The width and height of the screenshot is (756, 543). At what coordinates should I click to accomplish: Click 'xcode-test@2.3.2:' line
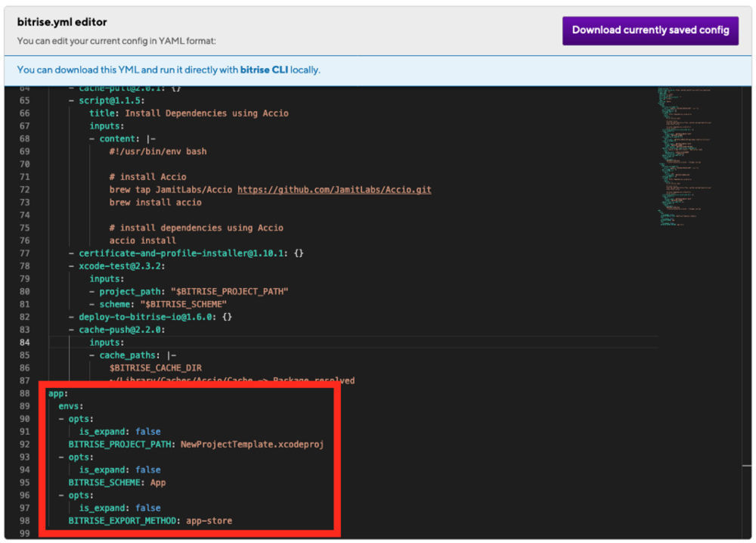(122, 266)
